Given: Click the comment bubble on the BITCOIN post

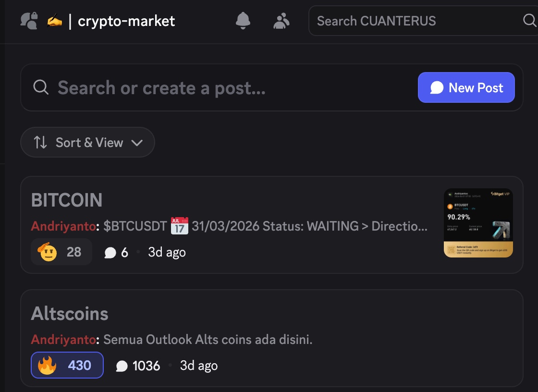Looking at the screenshot, I should 110,252.
